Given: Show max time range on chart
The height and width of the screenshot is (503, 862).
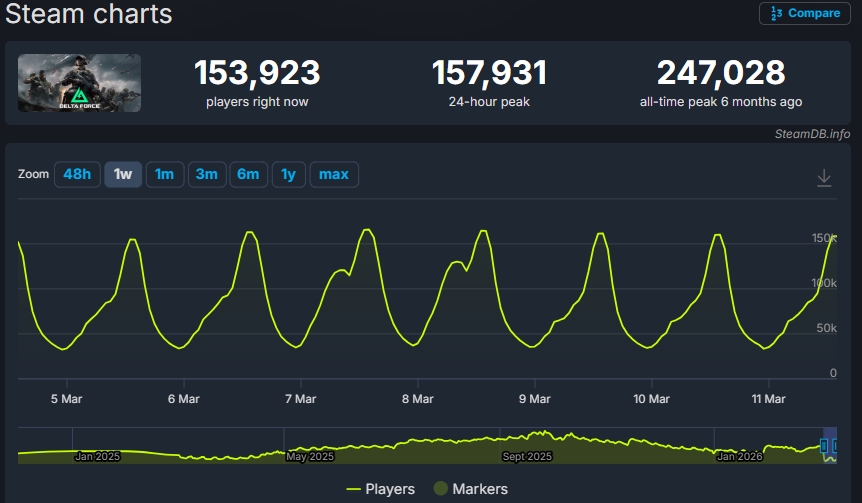Looking at the screenshot, I should [333, 174].
